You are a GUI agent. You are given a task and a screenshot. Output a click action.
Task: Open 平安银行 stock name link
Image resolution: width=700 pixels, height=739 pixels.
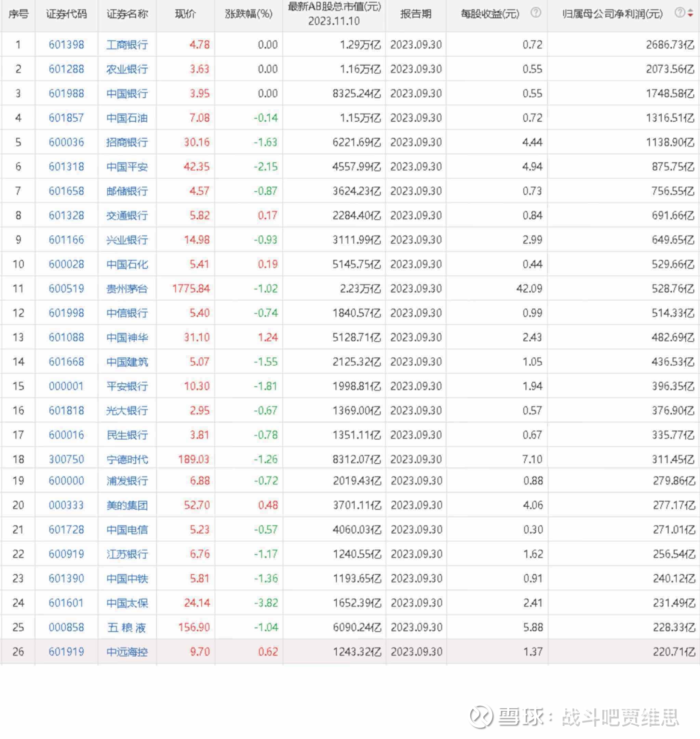(127, 386)
